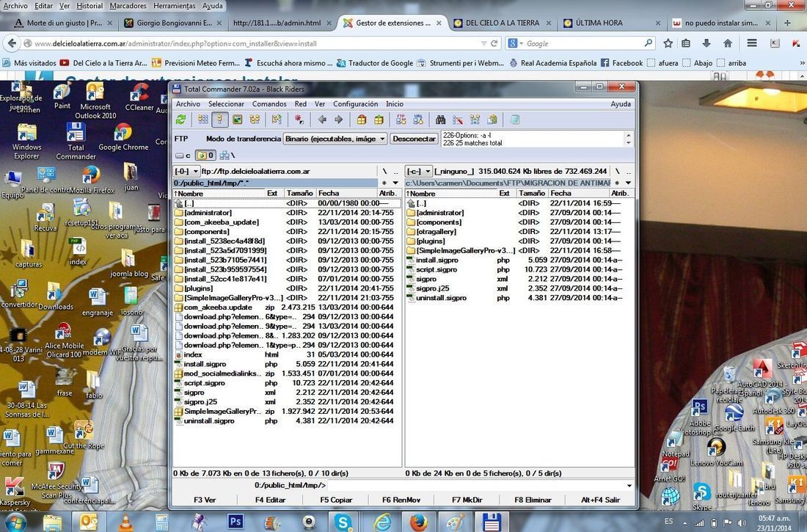Refresh the Total Commander panel with the green arrows icon

coord(180,120)
